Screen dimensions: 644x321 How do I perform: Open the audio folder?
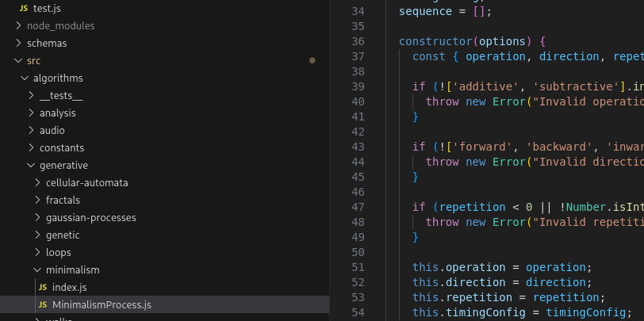coord(52,130)
